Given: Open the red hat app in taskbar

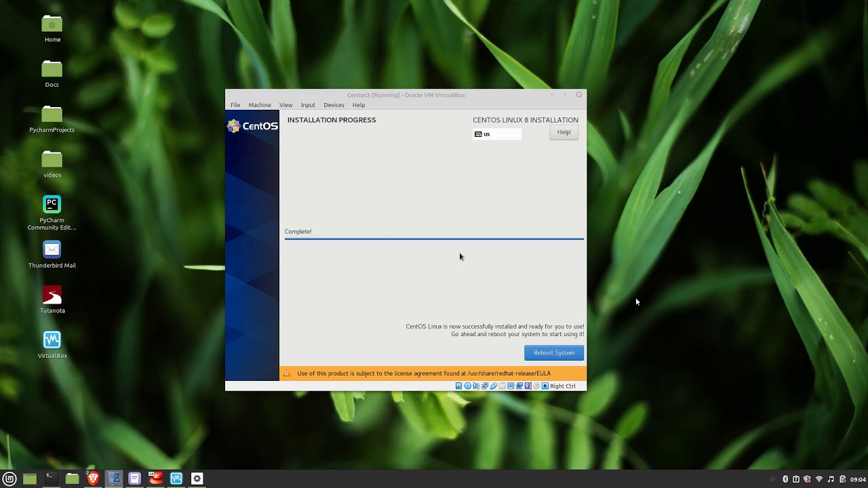Looking at the screenshot, I should point(155,479).
